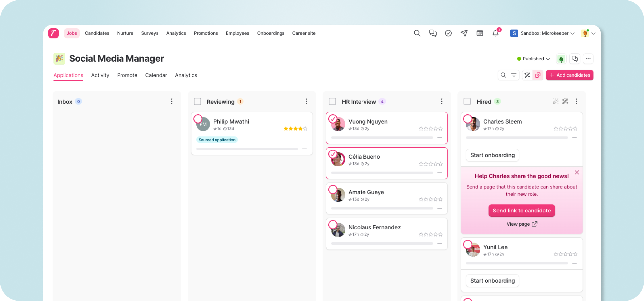Open the Candidates menu item
644x301 pixels.
(x=97, y=33)
